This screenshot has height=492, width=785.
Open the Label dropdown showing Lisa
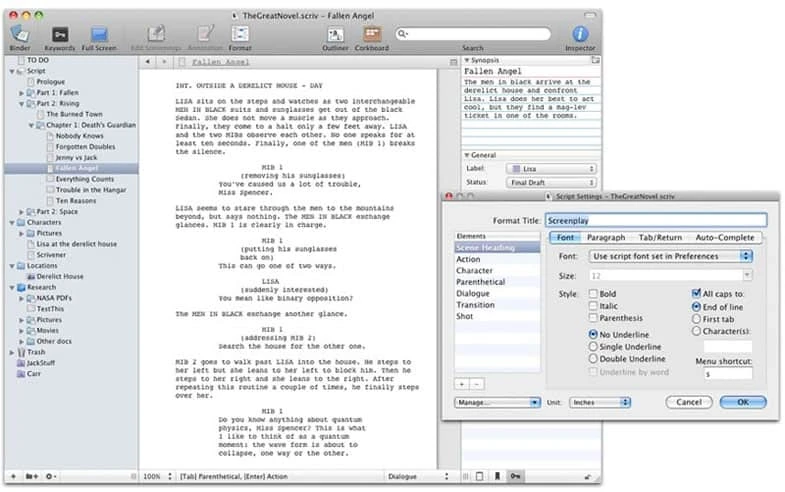point(551,169)
